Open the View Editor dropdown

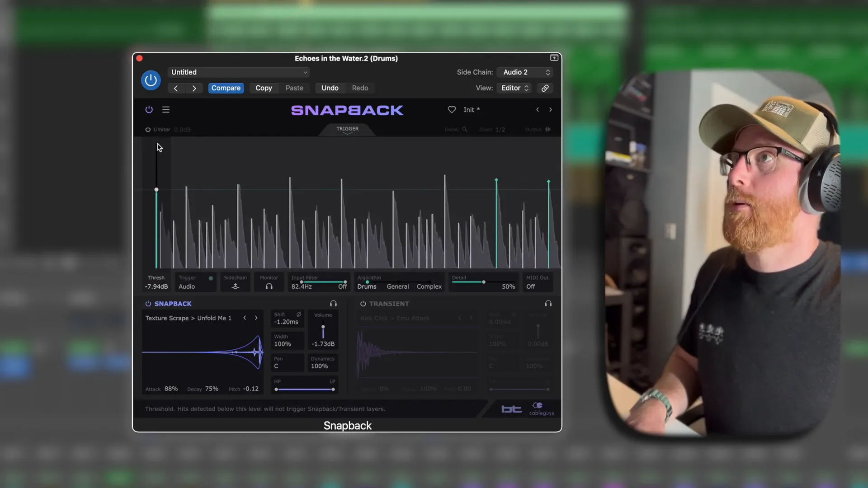point(515,88)
